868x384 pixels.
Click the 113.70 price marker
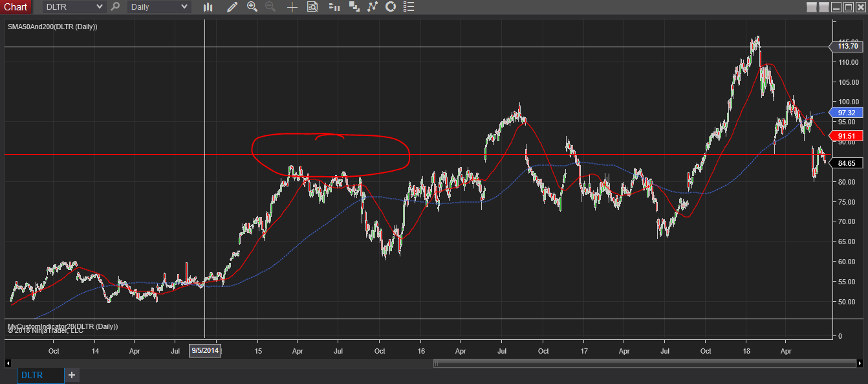pos(847,46)
